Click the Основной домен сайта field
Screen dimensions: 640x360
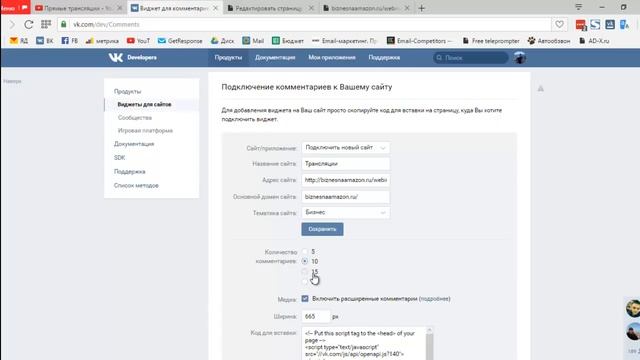[x=345, y=197]
